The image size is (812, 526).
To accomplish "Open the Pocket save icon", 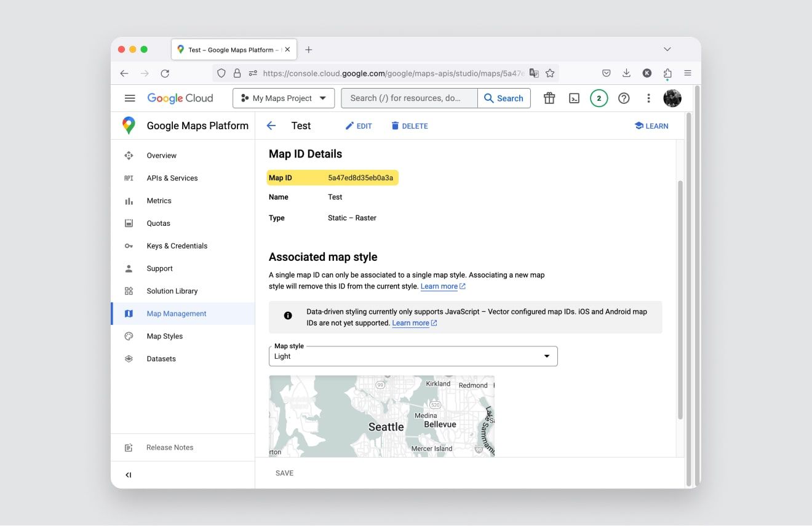I will coord(606,73).
